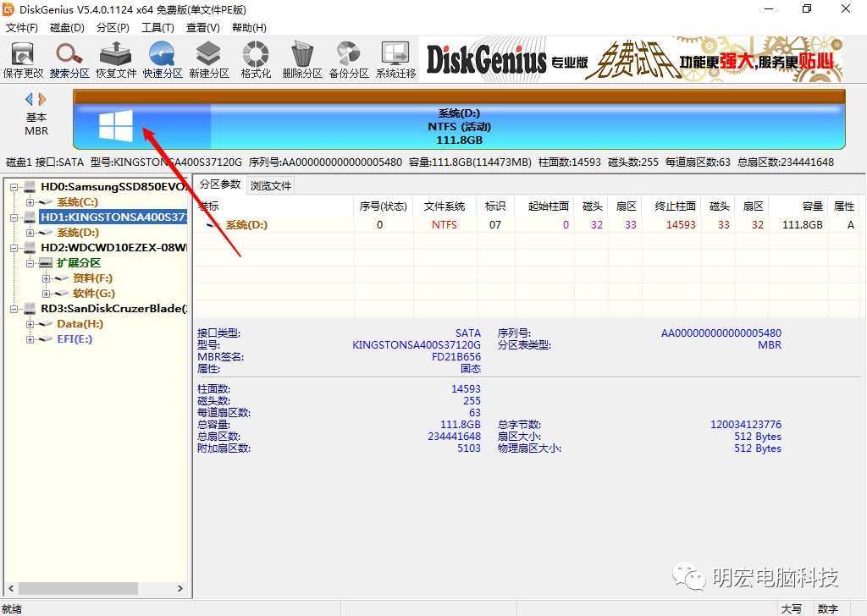This screenshot has width=867, height=616.
Task: Select 系统(D:) partition in tree
Action: point(78,233)
